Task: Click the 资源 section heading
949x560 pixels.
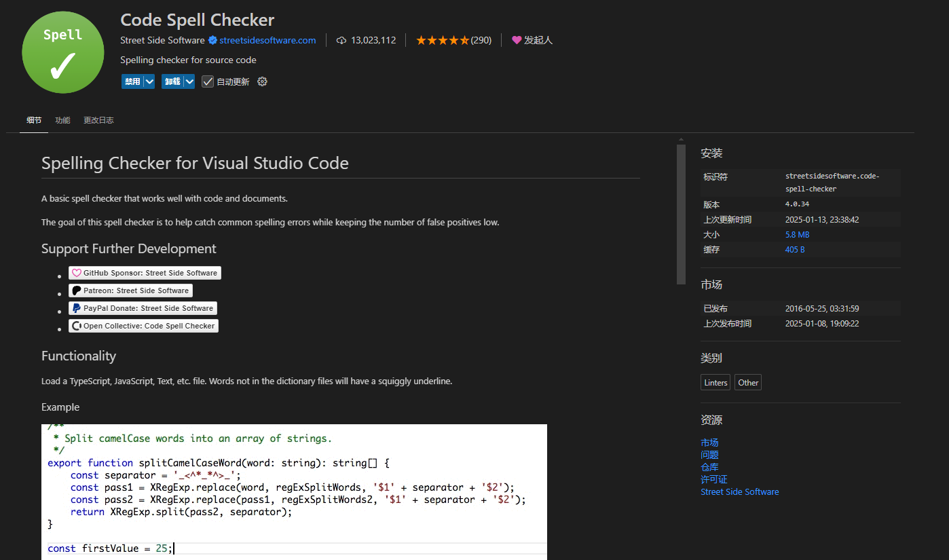Action: (711, 419)
